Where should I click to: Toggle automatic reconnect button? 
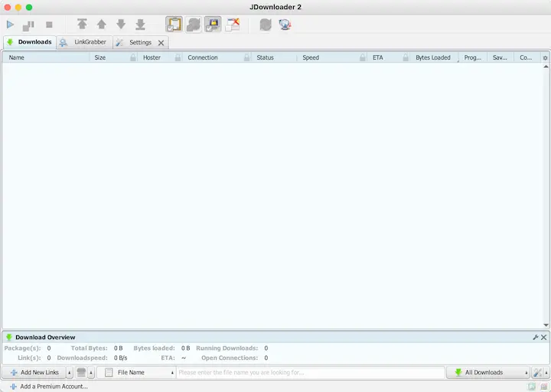click(194, 24)
